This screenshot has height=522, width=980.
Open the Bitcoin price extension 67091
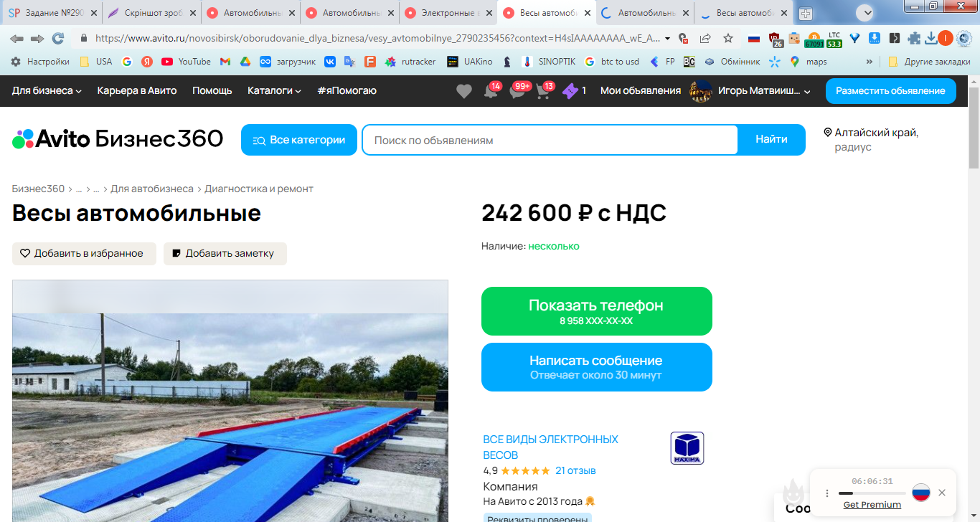click(x=814, y=39)
